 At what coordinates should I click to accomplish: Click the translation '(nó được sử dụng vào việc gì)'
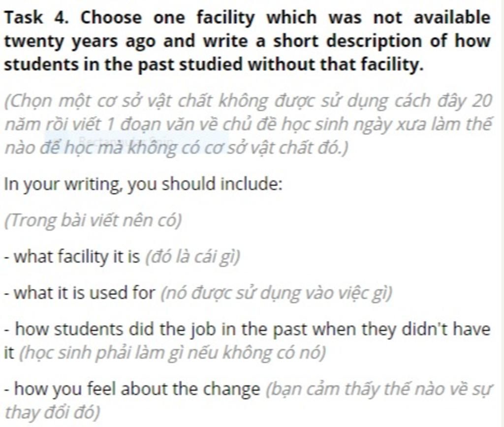click(276, 293)
